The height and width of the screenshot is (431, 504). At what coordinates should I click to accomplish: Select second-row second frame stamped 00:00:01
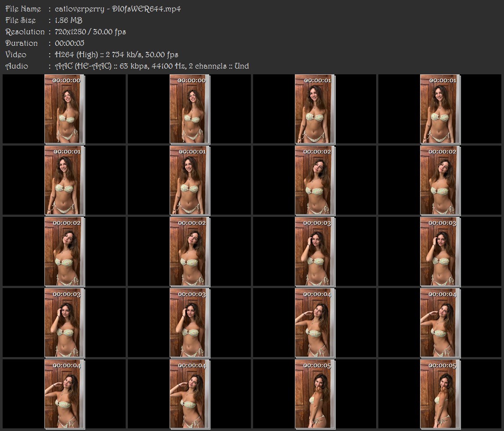click(x=190, y=180)
